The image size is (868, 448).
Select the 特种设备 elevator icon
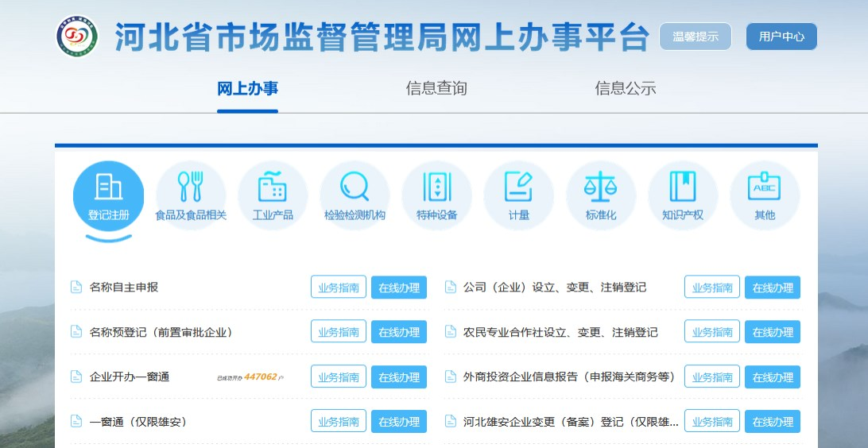(436, 195)
